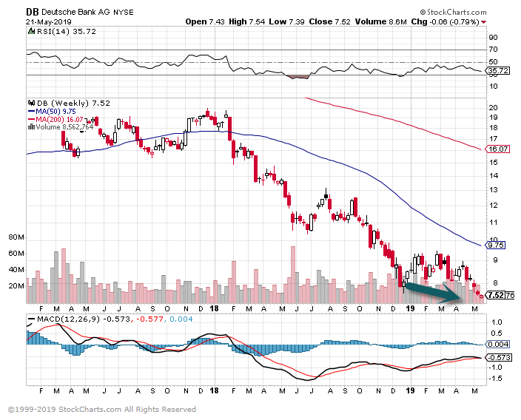Click the RSI indicator icon beside RSI(14)
This screenshot has height=420, width=521.
point(32,32)
